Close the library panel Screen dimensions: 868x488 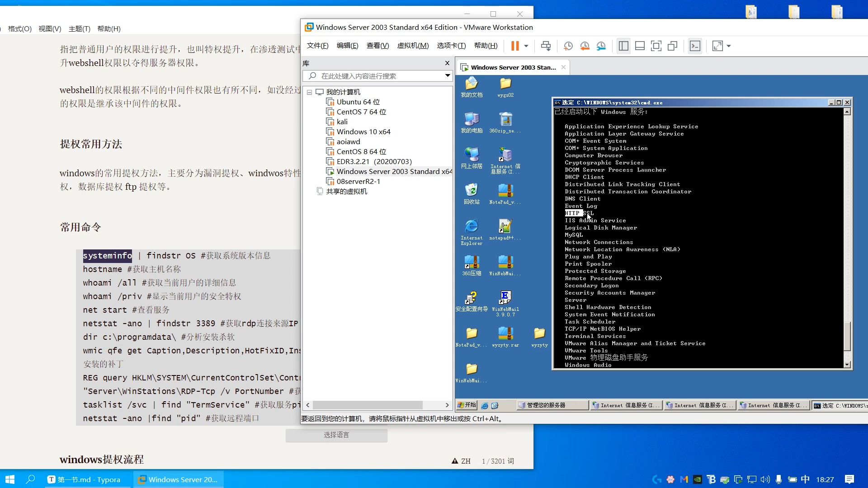click(447, 63)
